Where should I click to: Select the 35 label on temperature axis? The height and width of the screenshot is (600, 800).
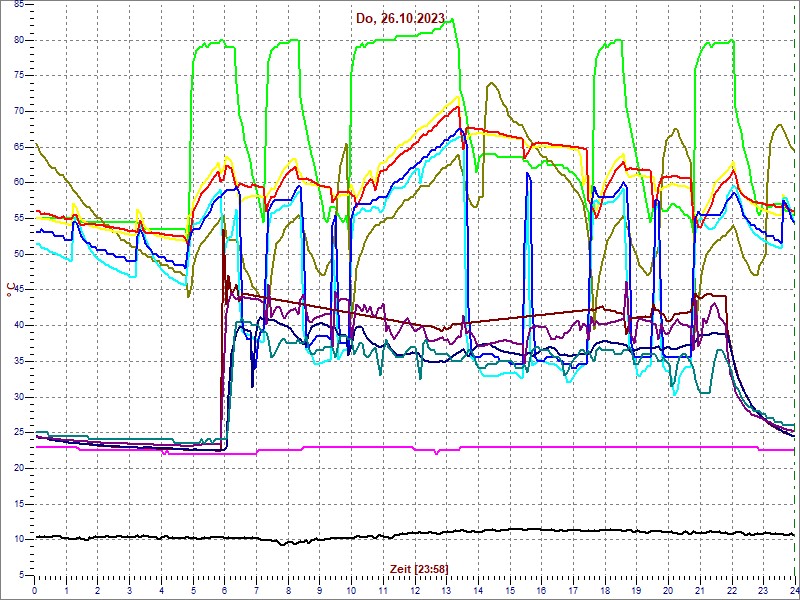click(18, 361)
